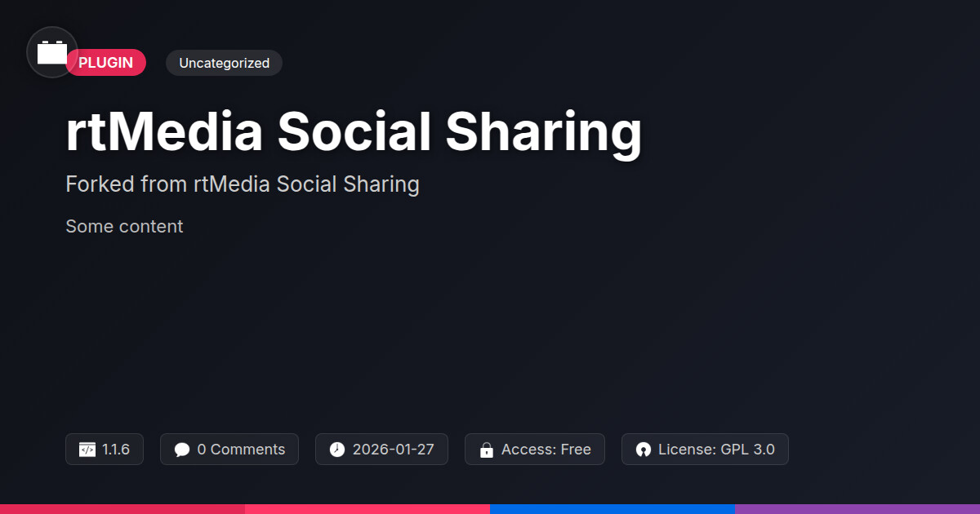Click the plugin brick icon in the circle
980x514 pixels.
(x=52, y=53)
